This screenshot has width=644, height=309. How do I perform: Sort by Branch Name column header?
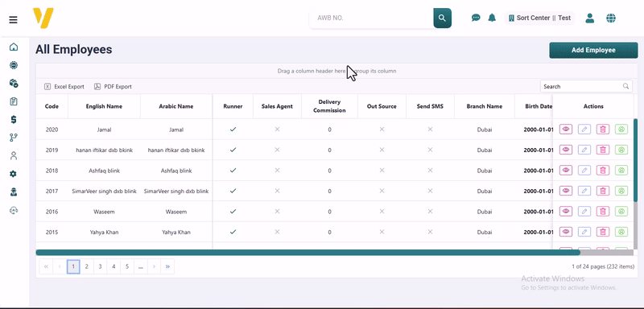(x=485, y=106)
